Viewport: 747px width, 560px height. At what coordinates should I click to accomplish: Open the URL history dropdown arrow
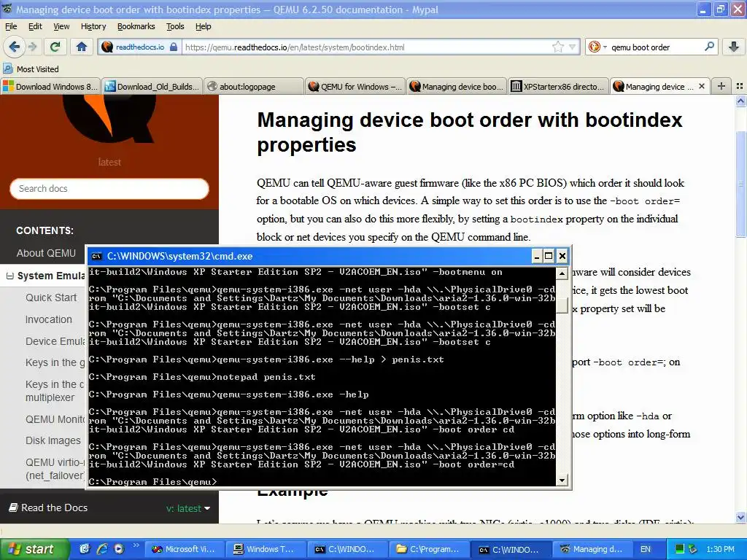(x=572, y=47)
